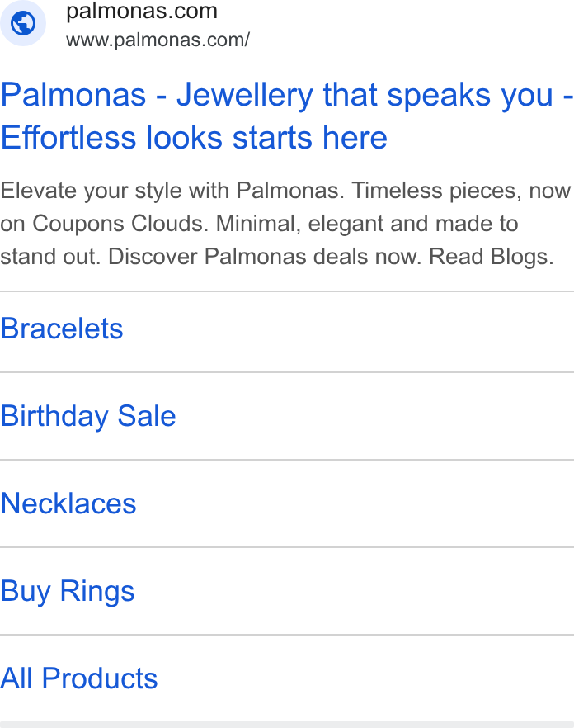Click 'Discover Palmonas deals now' sentence
The height and width of the screenshot is (728, 574).
[265, 257]
